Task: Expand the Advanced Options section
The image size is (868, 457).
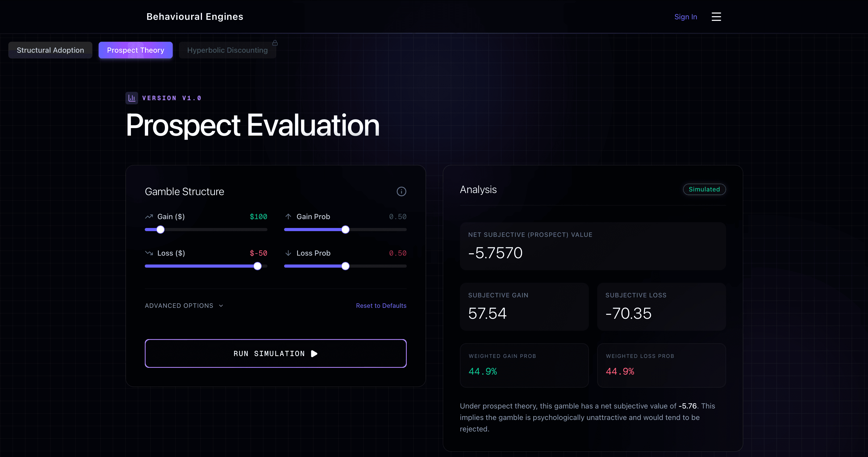Action: [184, 305]
